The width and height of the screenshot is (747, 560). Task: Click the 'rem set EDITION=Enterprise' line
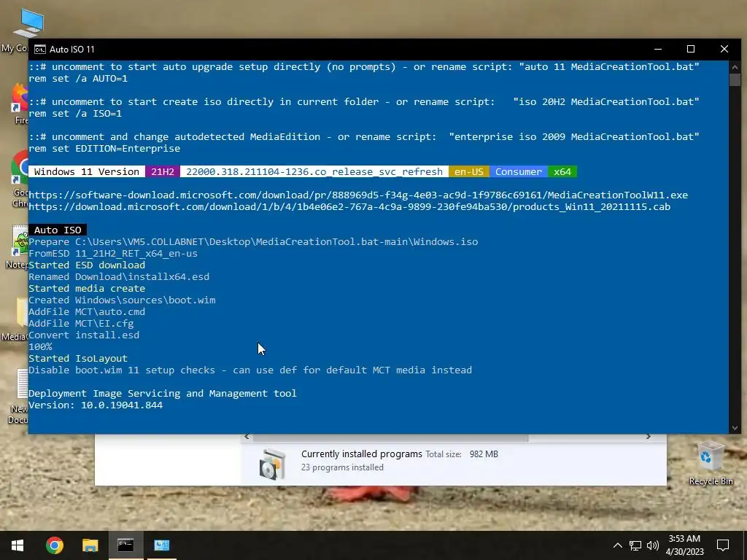point(104,148)
